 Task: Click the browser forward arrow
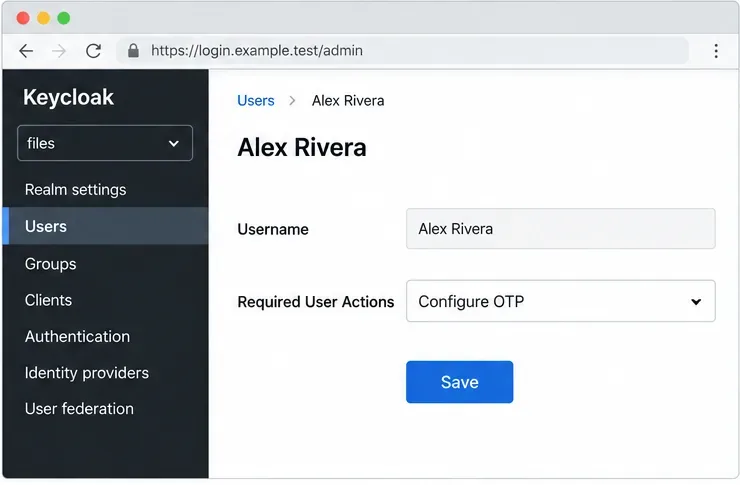coord(59,50)
